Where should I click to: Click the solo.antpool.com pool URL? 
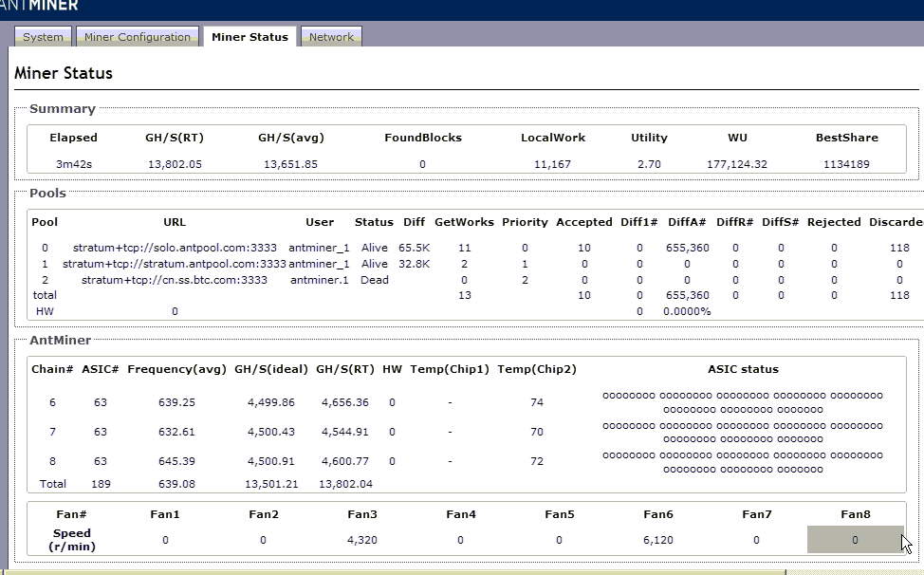(x=175, y=248)
